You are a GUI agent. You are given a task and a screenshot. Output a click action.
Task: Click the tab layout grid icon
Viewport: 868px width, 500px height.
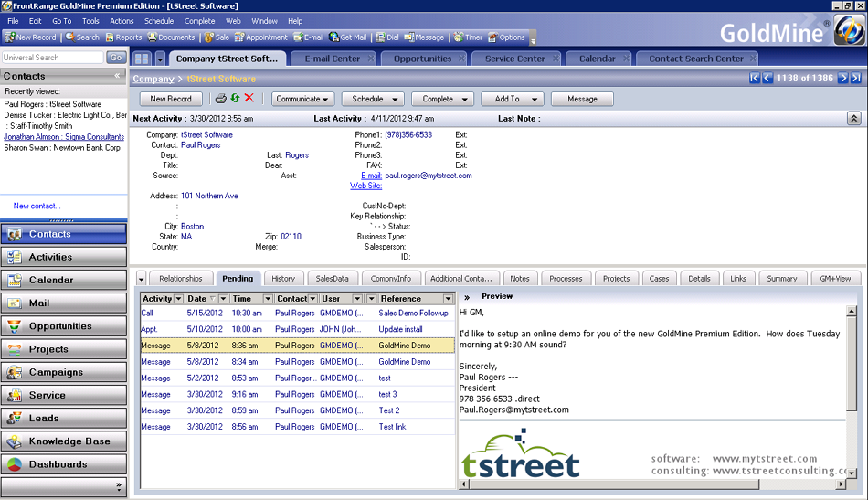tap(142, 59)
